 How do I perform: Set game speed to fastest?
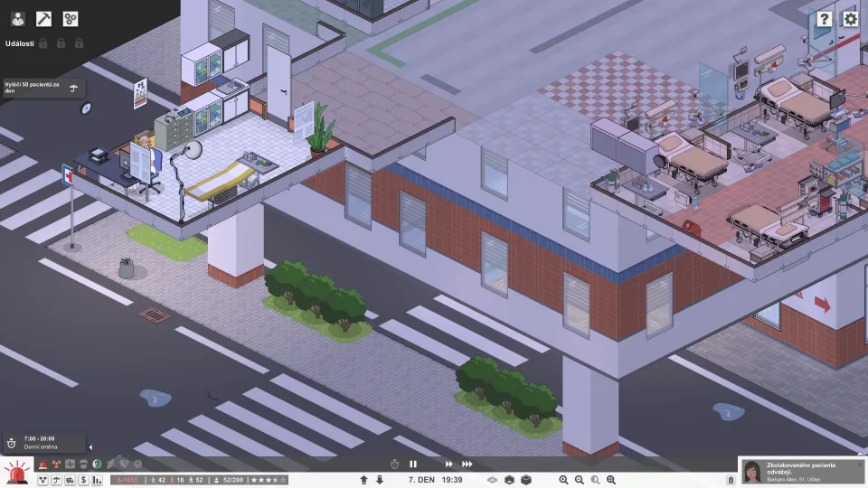[x=468, y=465]
